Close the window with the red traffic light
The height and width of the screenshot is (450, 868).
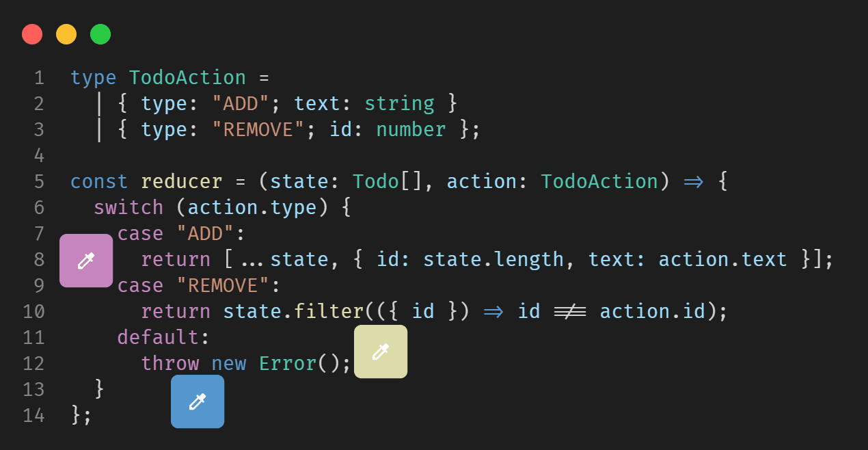[32, 34]
